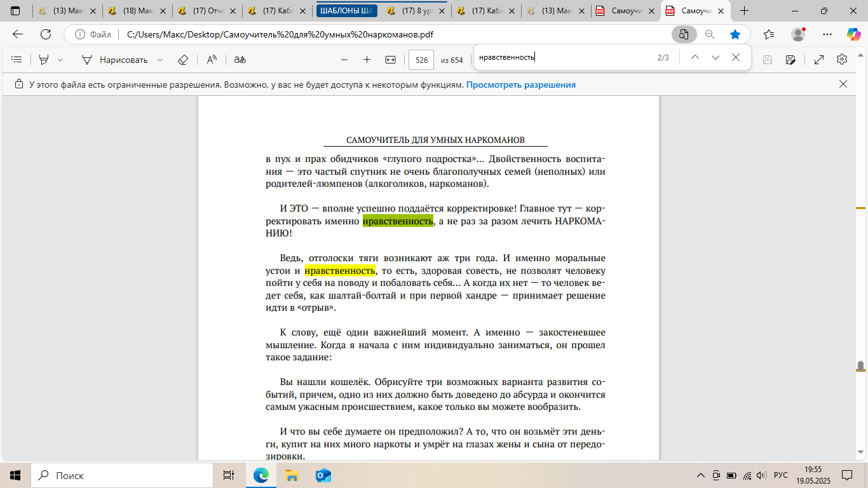Click the Просмотреть разрешения link

pyautogui.click(x=520, y=85)
